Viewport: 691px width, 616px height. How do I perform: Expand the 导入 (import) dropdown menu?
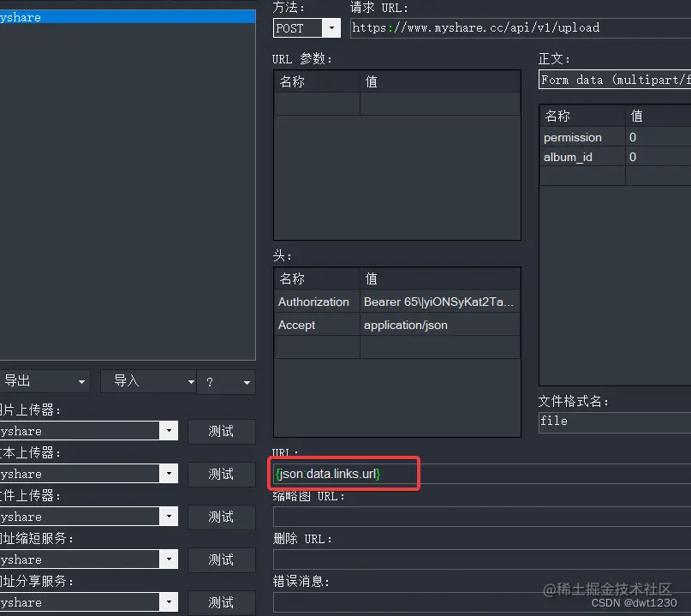(190, 381)
